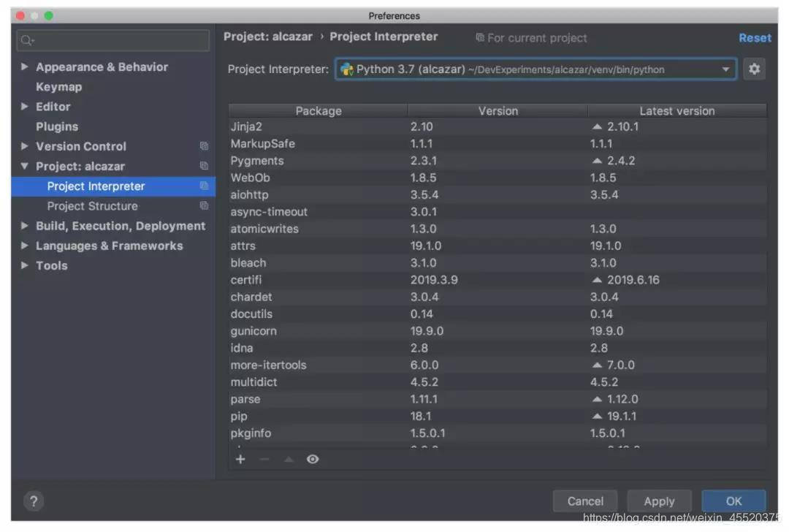Select the aiohttp package row

[498, 195]
